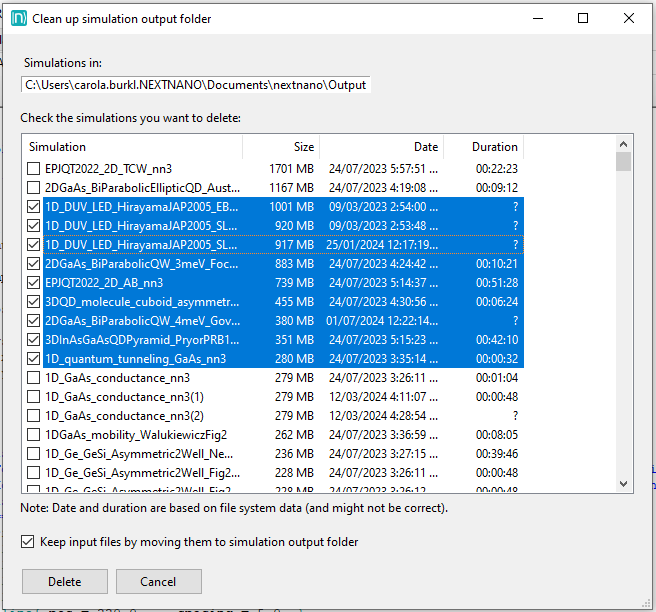
Task: Click the output folder path field
Action: coord(196,85)
